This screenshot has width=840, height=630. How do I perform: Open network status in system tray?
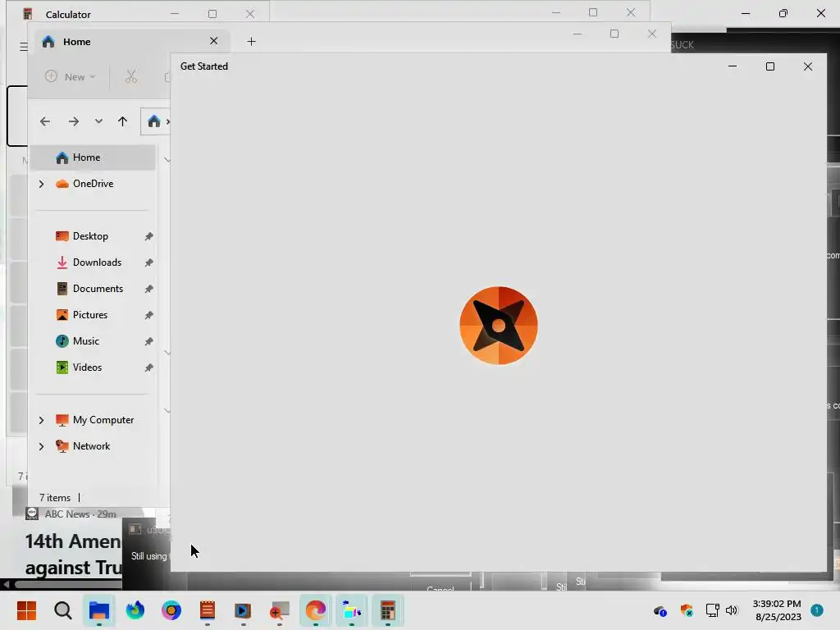pyautogui.click(x=713, y=610)
